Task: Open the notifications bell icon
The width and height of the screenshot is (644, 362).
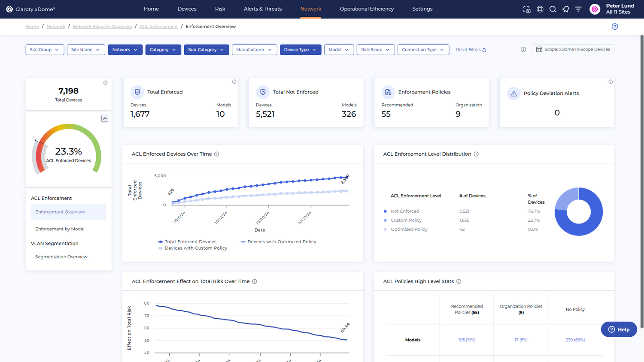Action: pyautogui.click(x=565, y=9)
